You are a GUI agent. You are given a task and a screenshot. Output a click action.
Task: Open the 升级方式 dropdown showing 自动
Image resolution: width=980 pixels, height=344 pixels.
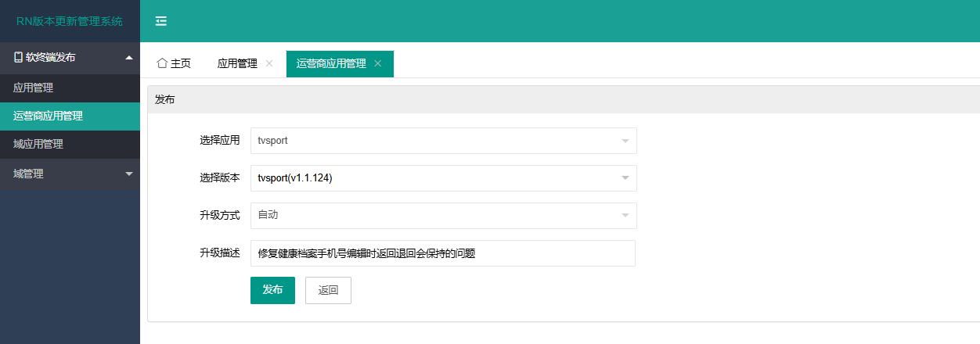tap(443, 216)
